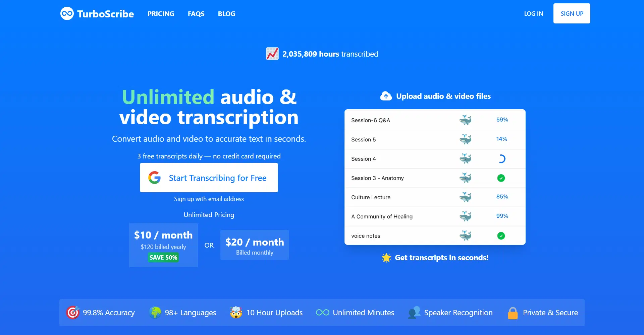Viewport: 644px width, 335px height.
Task: Click the 85% progress for Culture Lecture
Action: point(502,197)
